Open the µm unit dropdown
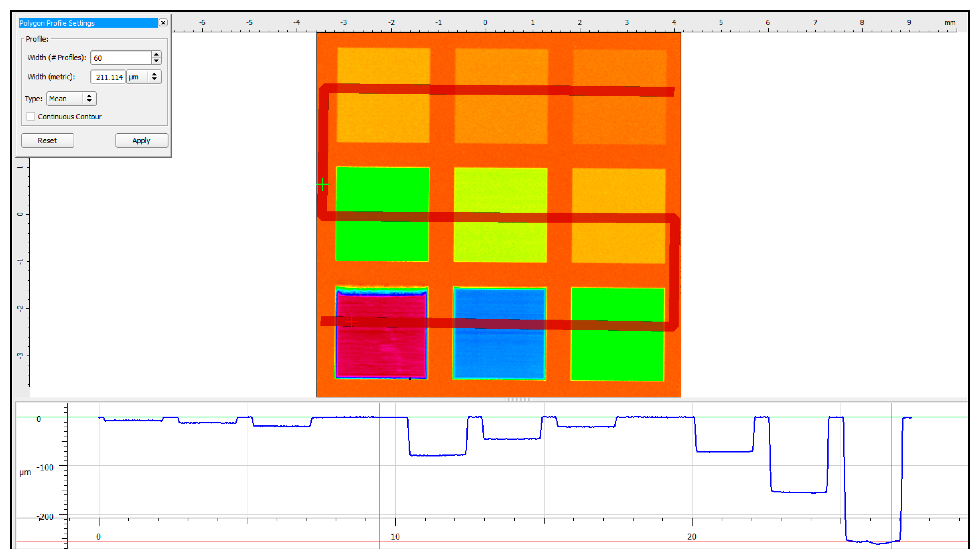The image size is (980, 560). click(144, 77)
